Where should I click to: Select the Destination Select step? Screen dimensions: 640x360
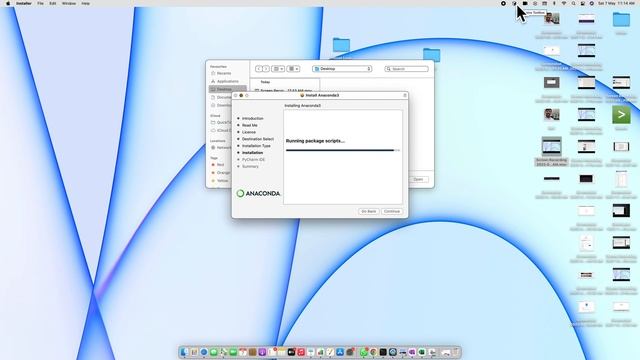pos(258,139)
